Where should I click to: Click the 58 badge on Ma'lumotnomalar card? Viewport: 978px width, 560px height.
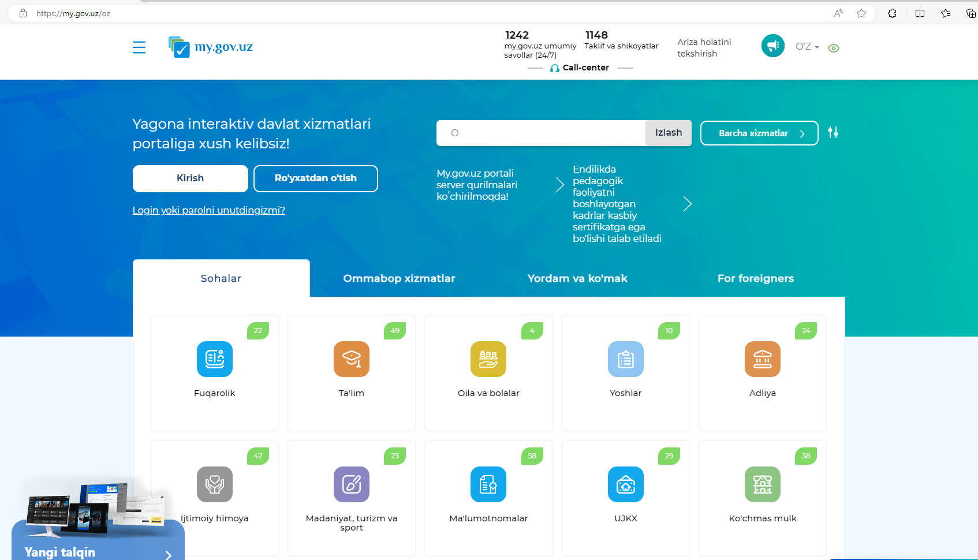point(532,456)
